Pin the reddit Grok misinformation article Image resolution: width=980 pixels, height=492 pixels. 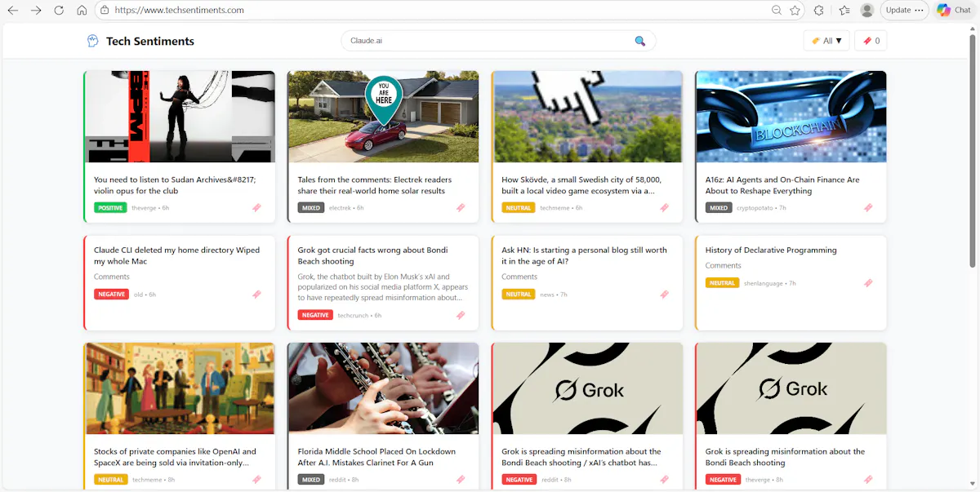click(664, 480)
